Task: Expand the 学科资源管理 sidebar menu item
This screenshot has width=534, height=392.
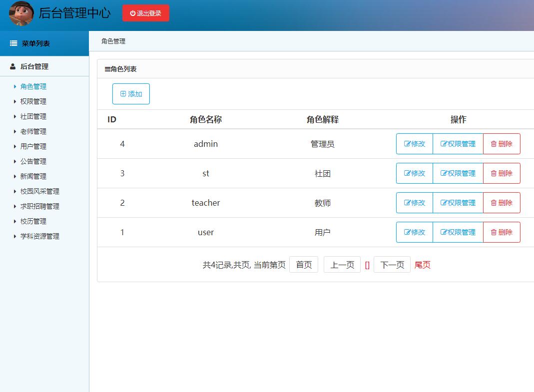Action: pos(41,236)
